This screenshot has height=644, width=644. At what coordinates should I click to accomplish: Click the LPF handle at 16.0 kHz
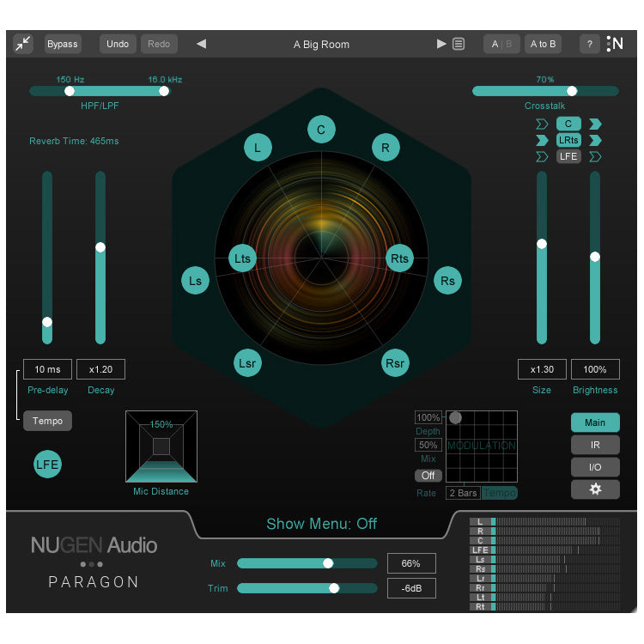[164, 91]
